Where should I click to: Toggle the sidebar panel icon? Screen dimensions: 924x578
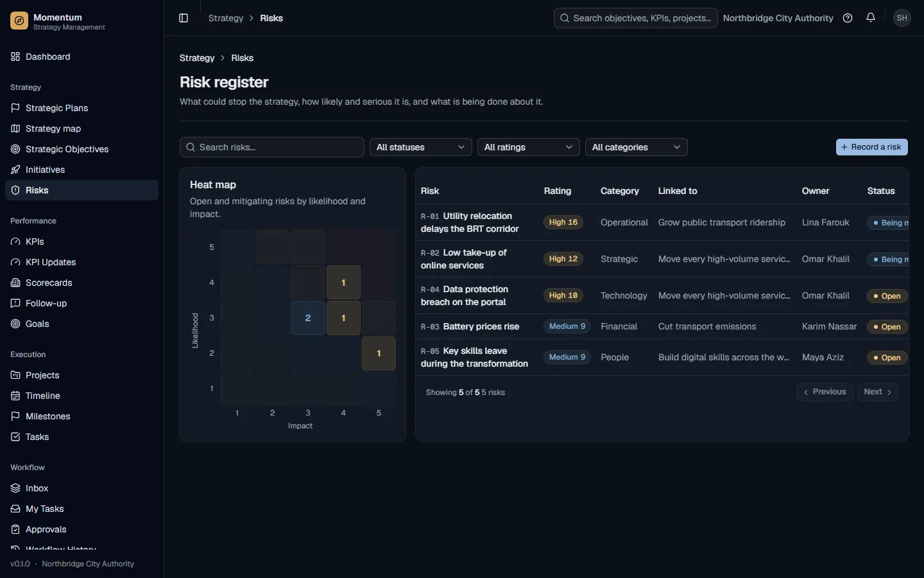(x=184, y=18)
